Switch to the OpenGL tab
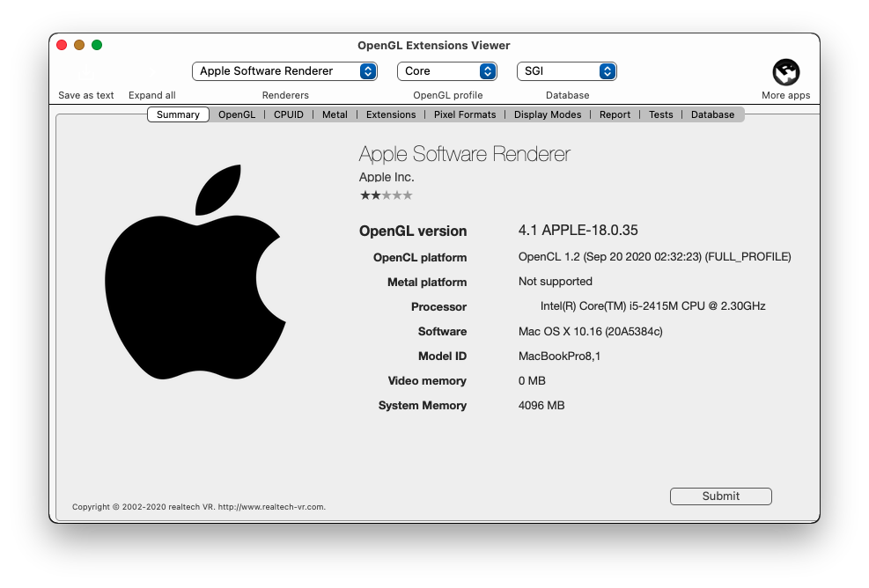The height and width of the screenshot is (588, 869). [x=237, y=114]
